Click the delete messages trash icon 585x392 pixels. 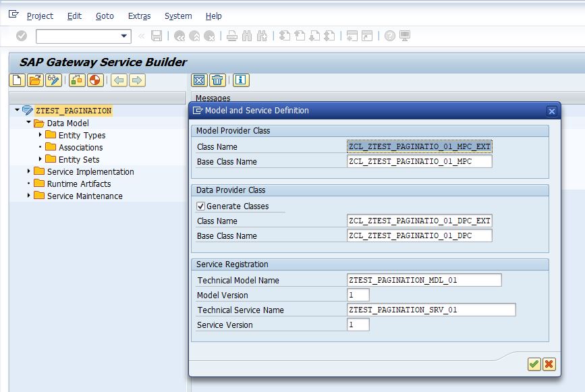click(x=217, y=80)
